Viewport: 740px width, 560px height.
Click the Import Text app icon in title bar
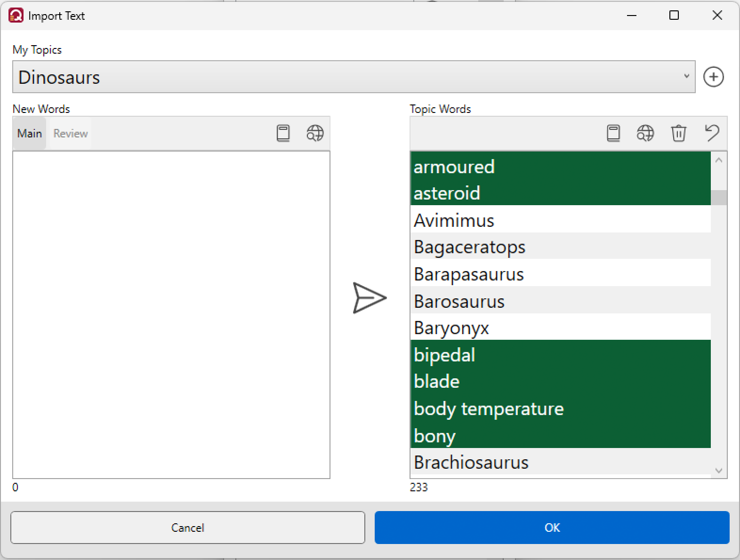[16, 16]
